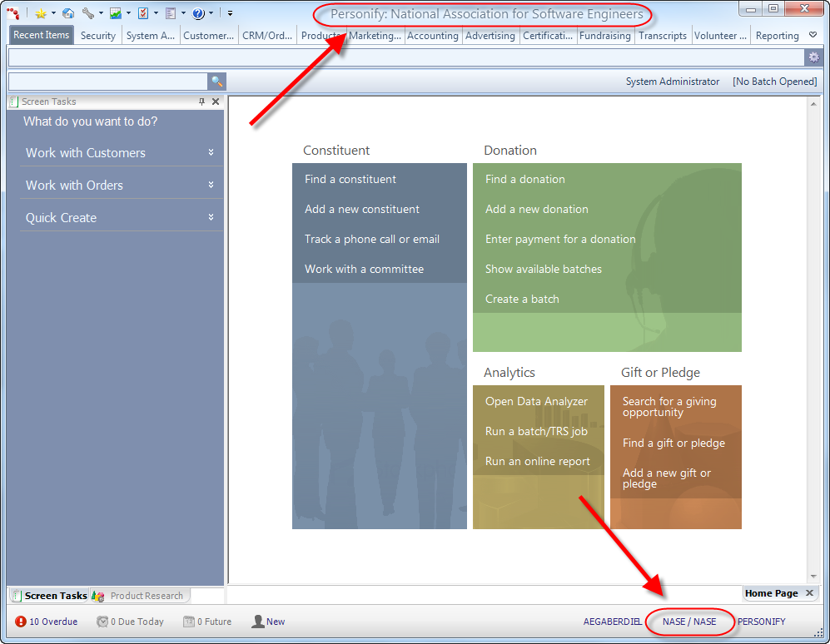
Task: Switch to the Advertising tab
Action: click(490, 36)
